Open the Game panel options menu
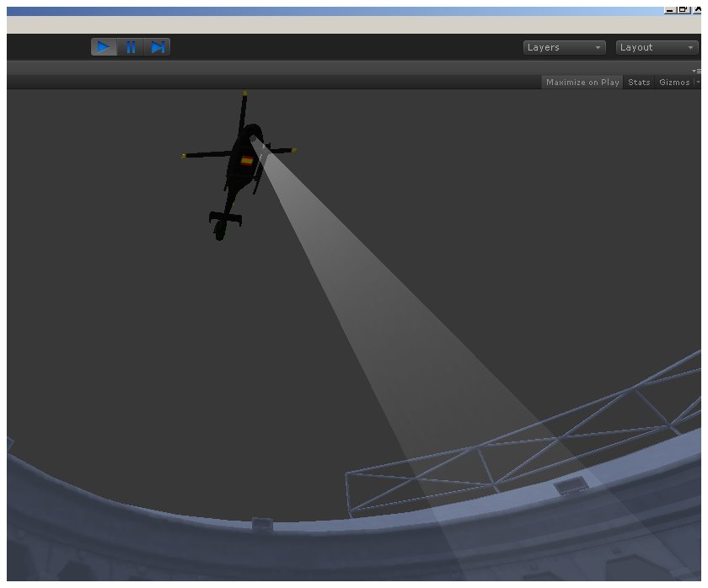The width and height of the screenshot is (708, 588). pyautogui.click(x=696, y=71)
